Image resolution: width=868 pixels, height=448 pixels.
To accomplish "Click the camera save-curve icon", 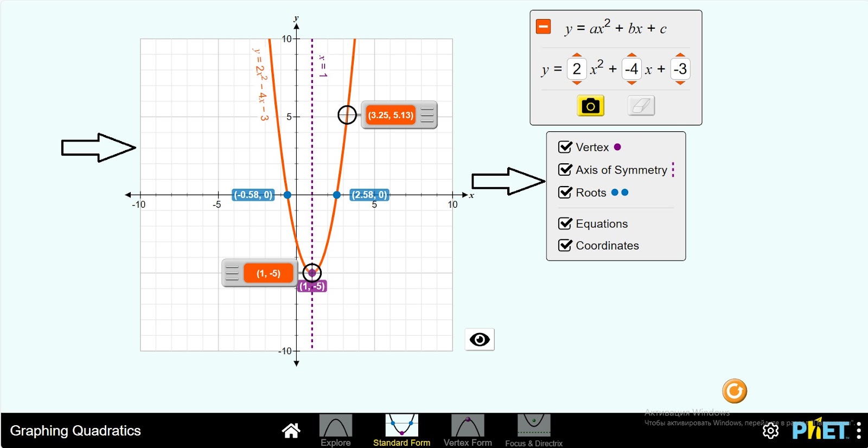I will [x=590, y=106].
